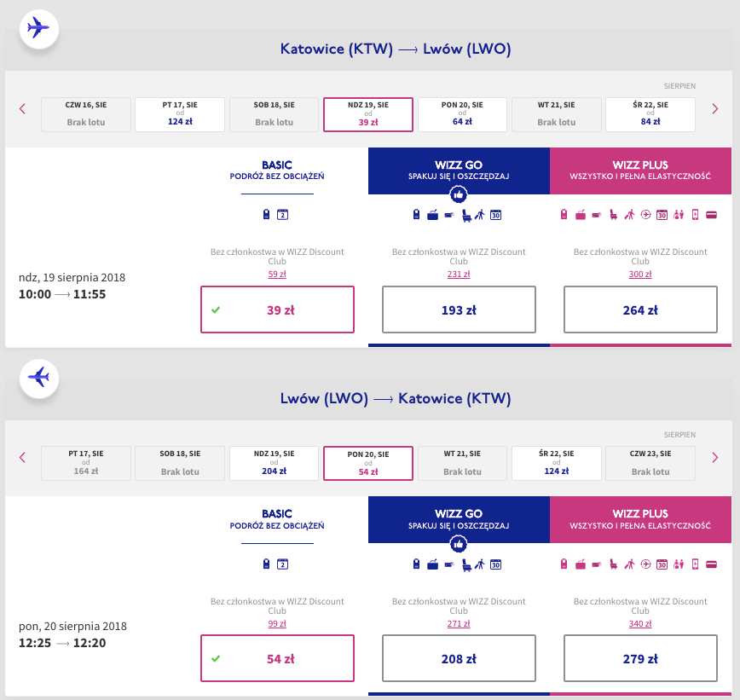Click the return BASIC fare header
The height and width of the screenshot is (700, 740).
click(x=277, y=519)
